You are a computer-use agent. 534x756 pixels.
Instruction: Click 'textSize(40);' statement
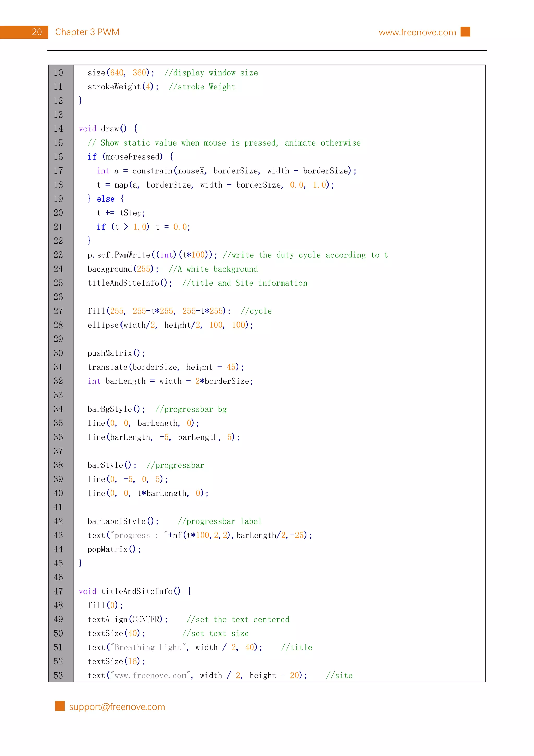tap(116, 633)
